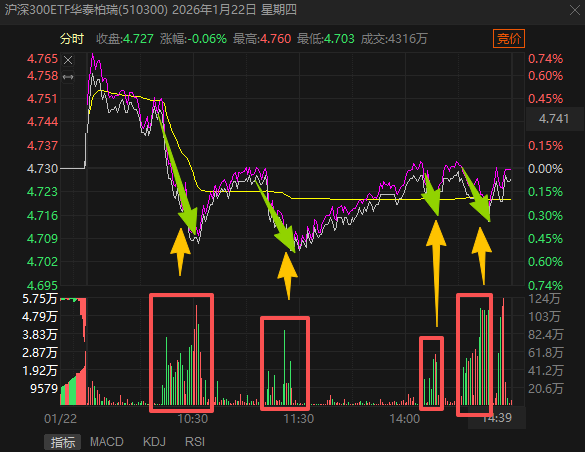Click the 收盘 4.727 closing value
This screenshot has height=452, width=585.
pos(125,39)
